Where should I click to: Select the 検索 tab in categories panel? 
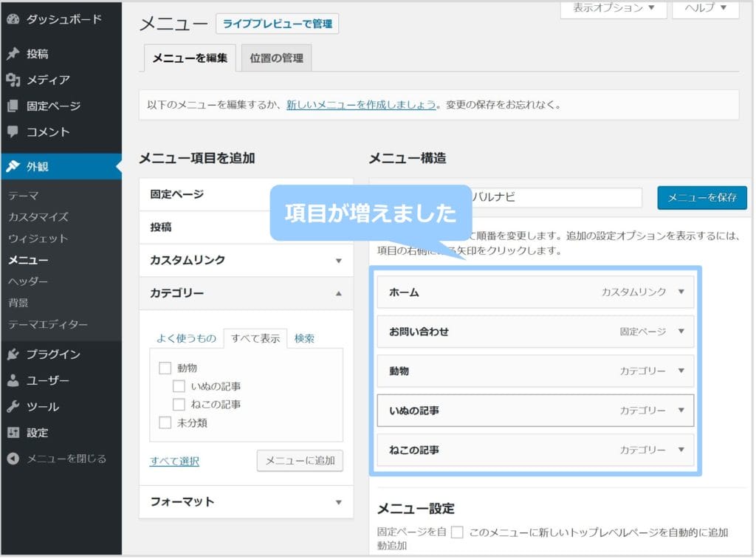(x=304, y=338)
